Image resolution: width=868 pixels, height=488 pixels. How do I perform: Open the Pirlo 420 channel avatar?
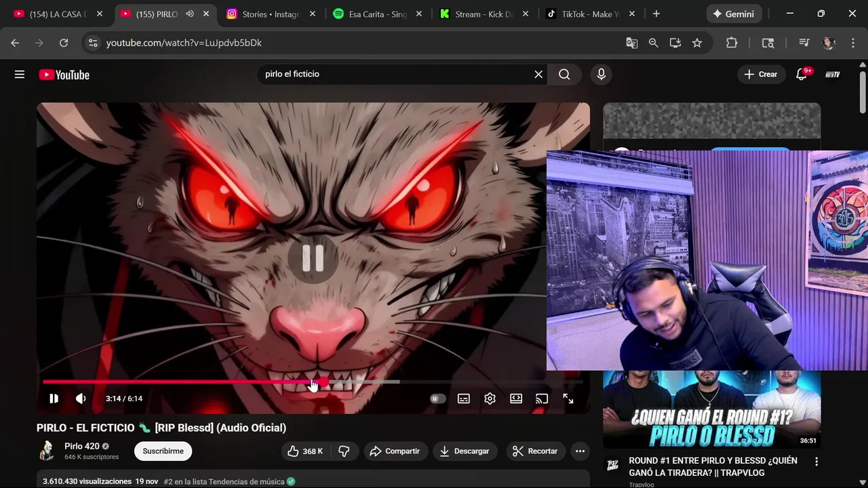[47, 451]
